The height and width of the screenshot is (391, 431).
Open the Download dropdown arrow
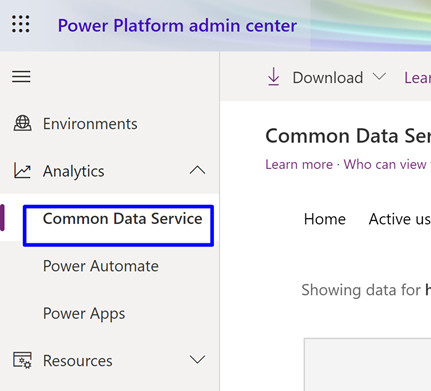379,77
